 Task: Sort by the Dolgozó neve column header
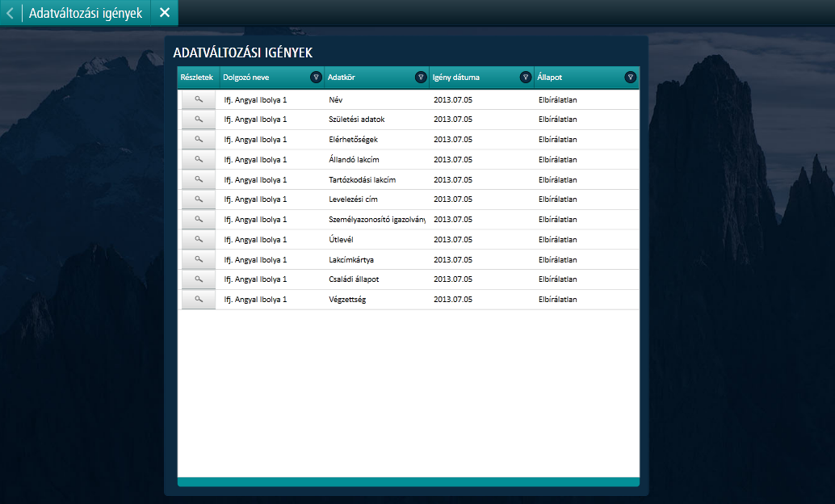(246, 78)
